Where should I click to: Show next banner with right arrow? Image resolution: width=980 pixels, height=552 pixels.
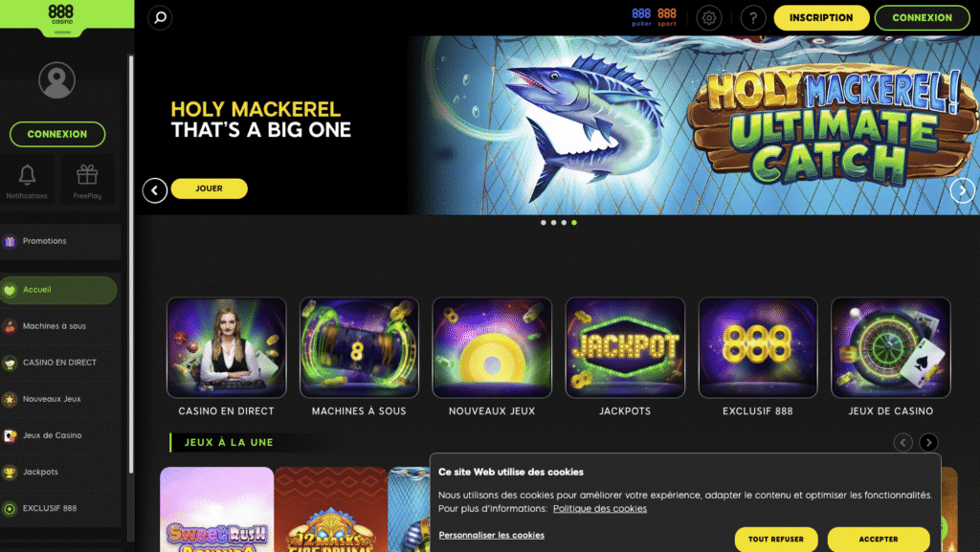(x=963, y=190)
